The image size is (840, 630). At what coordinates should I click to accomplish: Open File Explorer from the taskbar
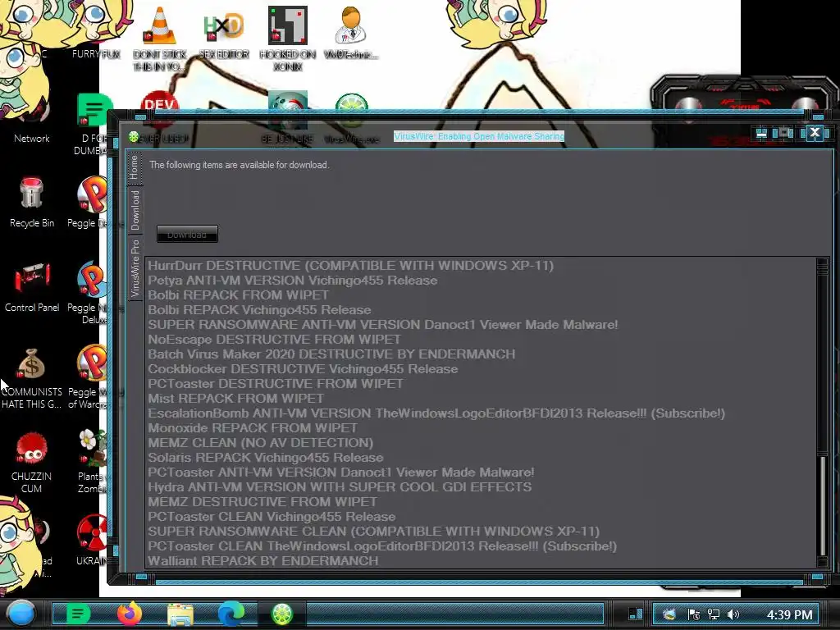pos(180,614)
